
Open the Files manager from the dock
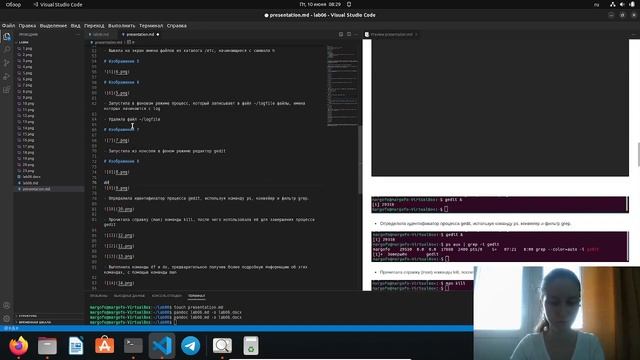pyautogui.click(x=47, y=346)
